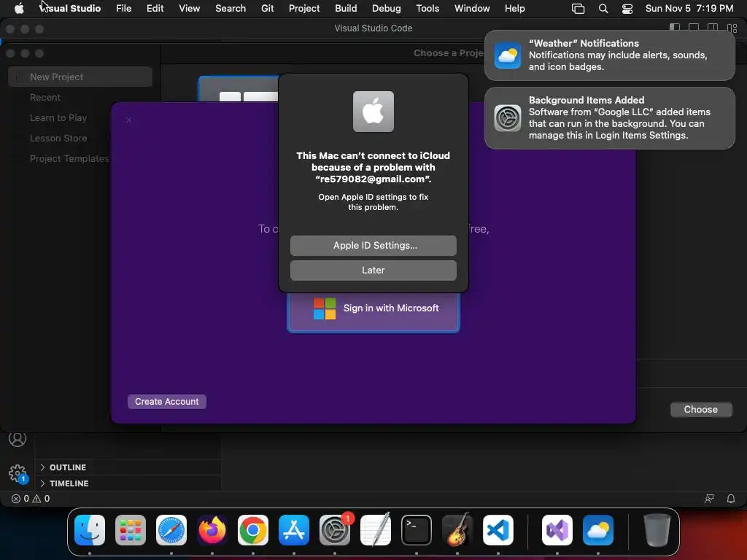Open the VS Code Accounts icon
The width and height of the screenshot is (747, 560).
(18, 438)
